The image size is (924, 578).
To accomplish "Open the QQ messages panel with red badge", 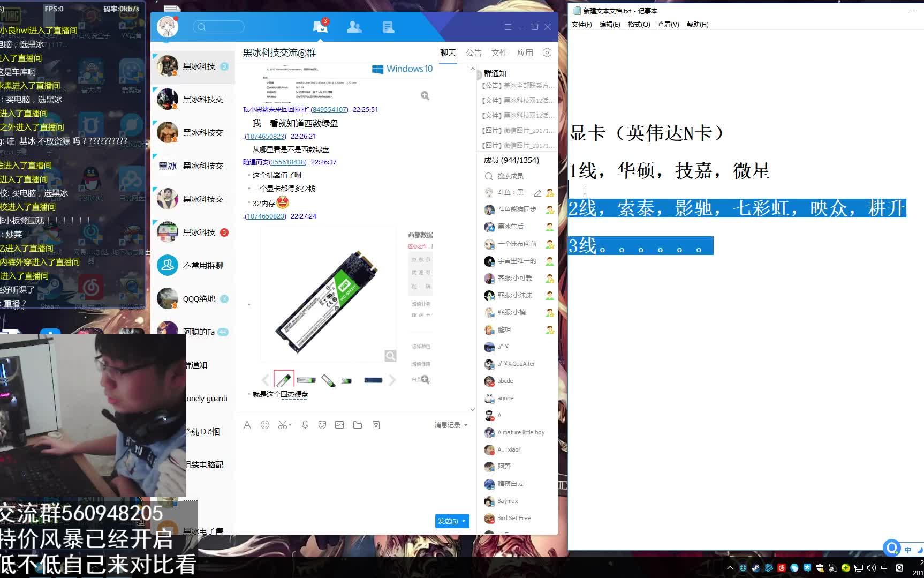I will [x=320, y=27].
